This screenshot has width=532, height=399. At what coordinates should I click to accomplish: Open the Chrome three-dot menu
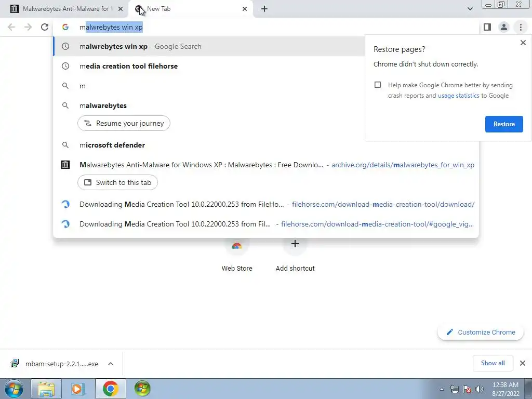coord(521,27)
